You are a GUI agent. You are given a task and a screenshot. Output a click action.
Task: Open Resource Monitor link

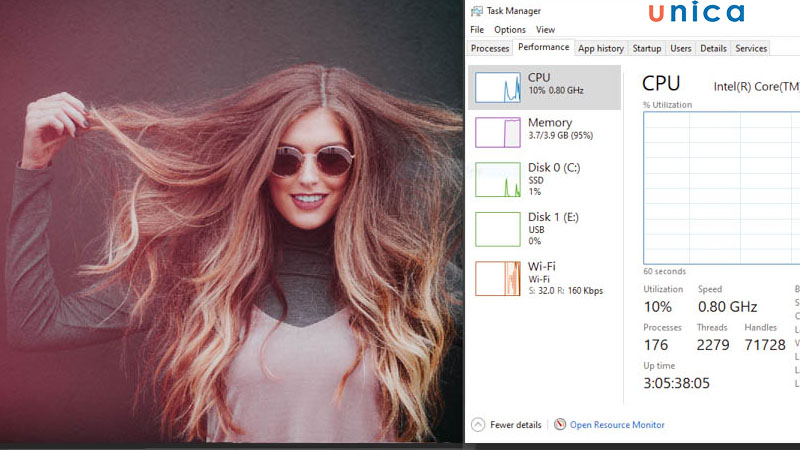tap(617, 424)
